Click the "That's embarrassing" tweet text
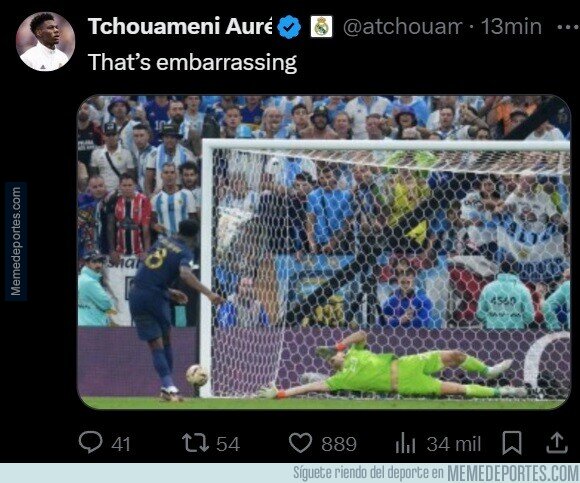 [193, 62]
